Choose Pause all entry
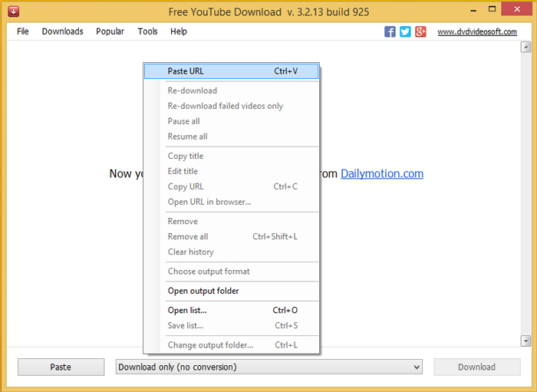Image resolution: width=537 pixels, height=392 pixels. coord(231,121)
